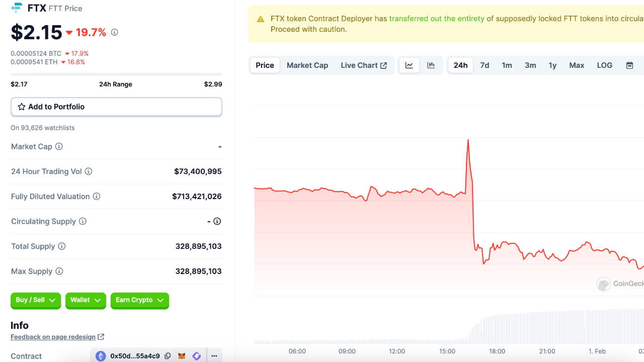Screen dimensions: 644x362
Task: Open Live Chart in new window
Action: [364, 65]
